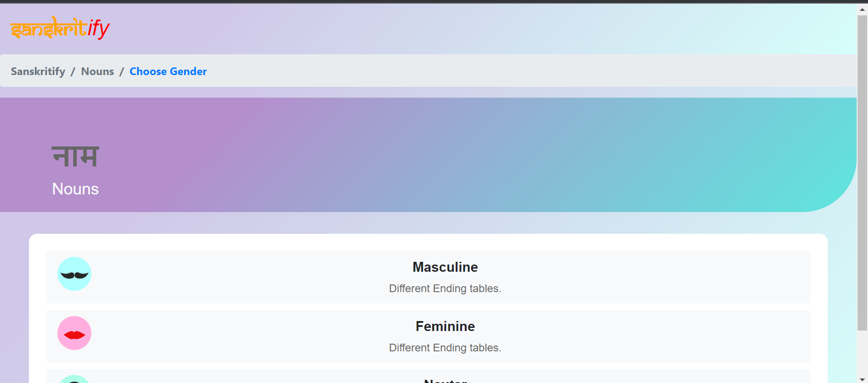
Task: Open the Masculine heading
Action: [x=445, y=267]
